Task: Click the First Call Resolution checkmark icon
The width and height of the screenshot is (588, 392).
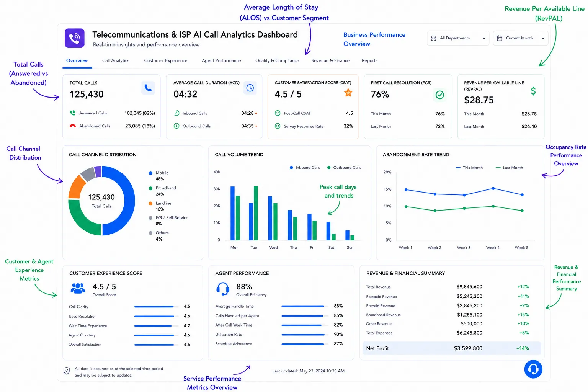Action: [x=440, y=95]
